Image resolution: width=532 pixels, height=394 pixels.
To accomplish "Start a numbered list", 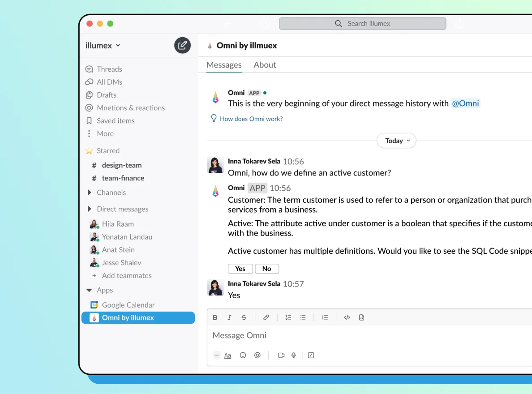I will pos(288,317).
